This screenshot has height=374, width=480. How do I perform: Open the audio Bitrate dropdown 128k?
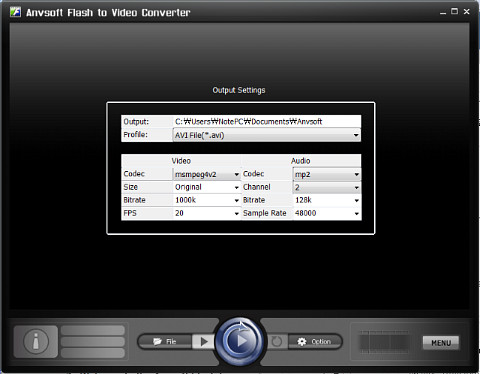[327, 200]
